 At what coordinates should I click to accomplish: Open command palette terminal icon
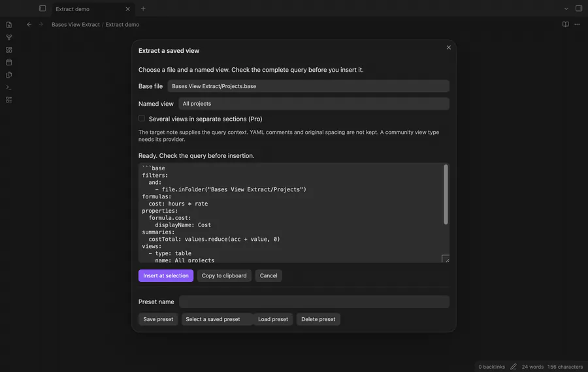click(x=9, y=87)
